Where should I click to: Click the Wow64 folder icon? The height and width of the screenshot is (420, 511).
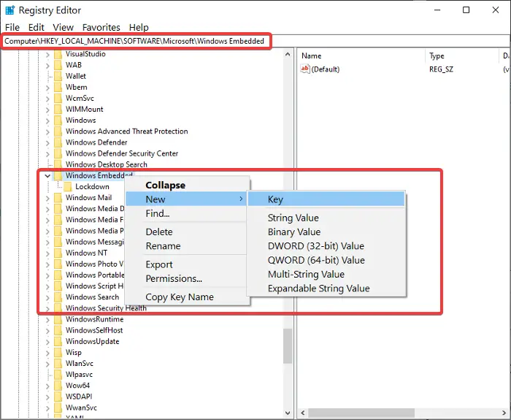click(x=58, y=386)
